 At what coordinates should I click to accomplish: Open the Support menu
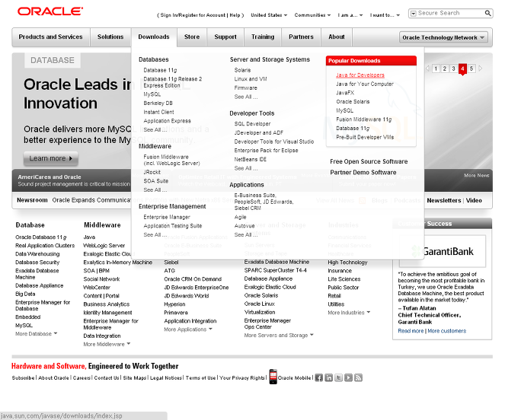point(225,37)
